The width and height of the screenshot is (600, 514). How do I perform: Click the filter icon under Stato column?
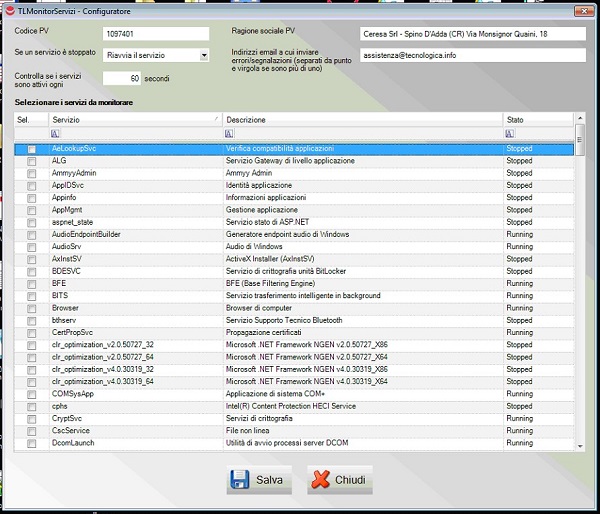509,133
